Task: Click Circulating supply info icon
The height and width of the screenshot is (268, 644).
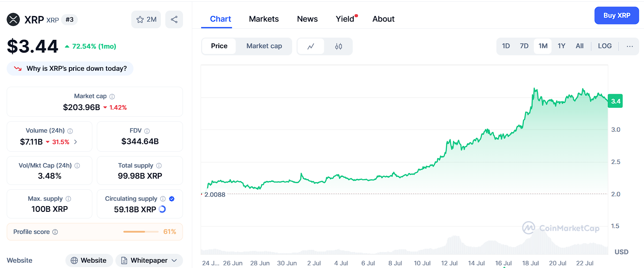Action: (x=163, y=199)
